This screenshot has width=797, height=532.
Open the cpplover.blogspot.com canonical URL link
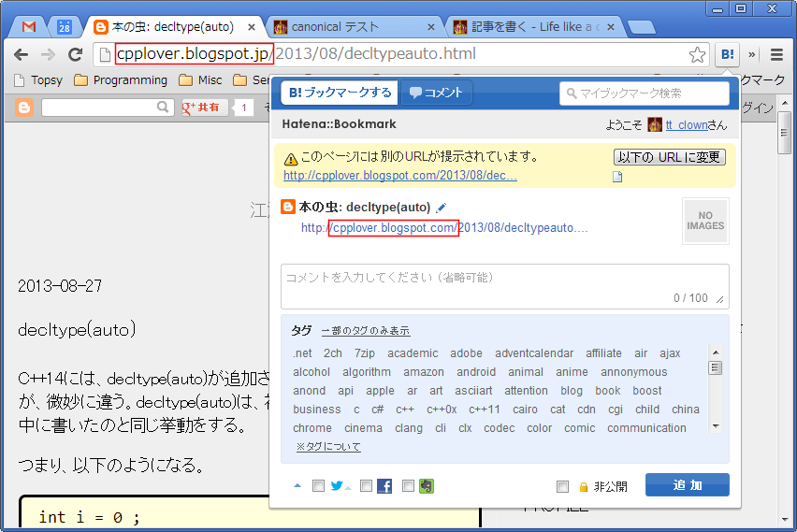point(400,176)
